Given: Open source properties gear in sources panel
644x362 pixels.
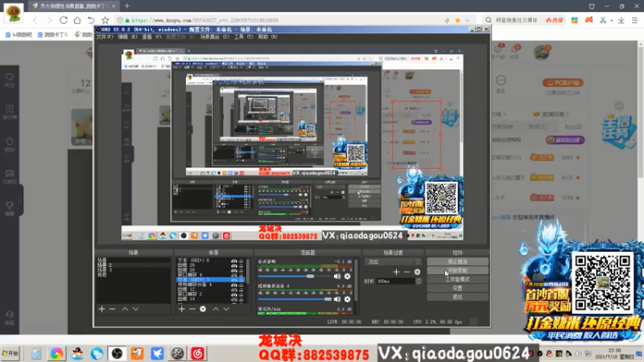Looking at the screenshot, I should pyautogui.click(x=203, y=309).
